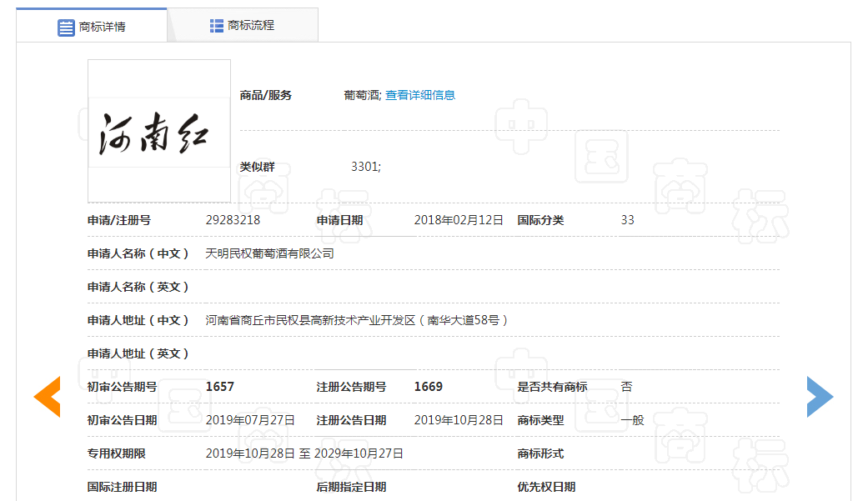Click registration announcement issue number 1669
Viewport: 868px width, 501px height.
click(429, 387)
